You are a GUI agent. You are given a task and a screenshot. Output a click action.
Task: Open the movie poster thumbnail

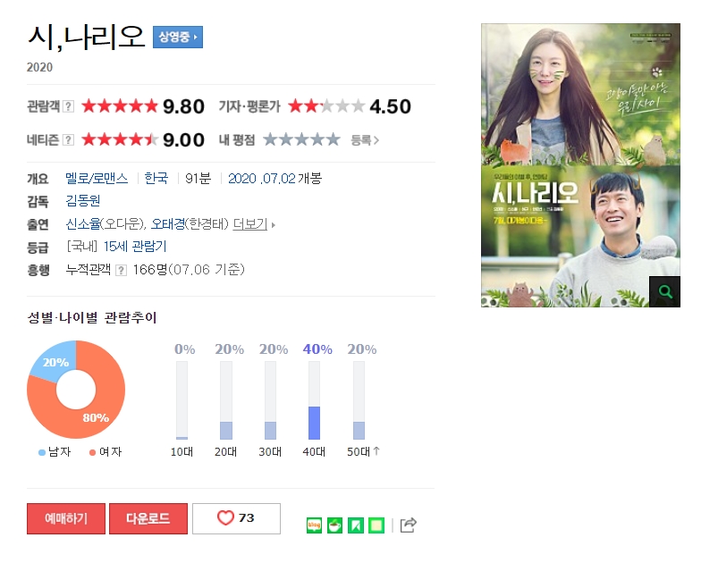580,165
